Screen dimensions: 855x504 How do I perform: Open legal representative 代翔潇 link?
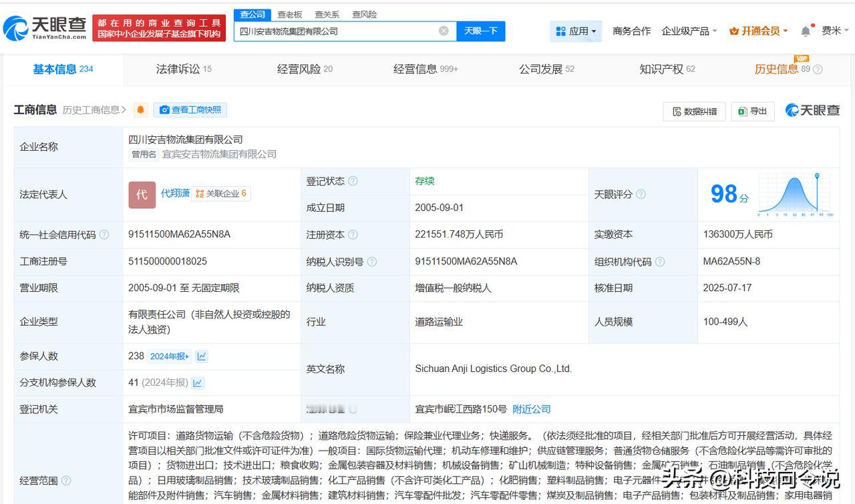point(175,194)
